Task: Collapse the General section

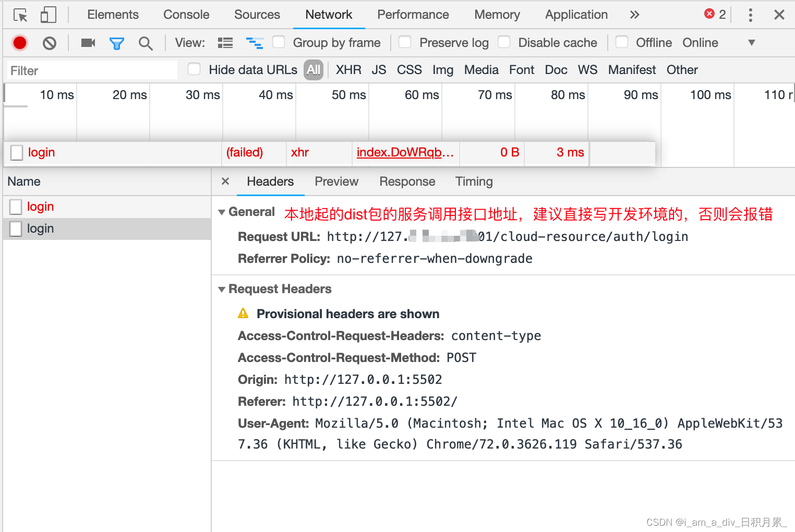Action: (x=222, y=212)
